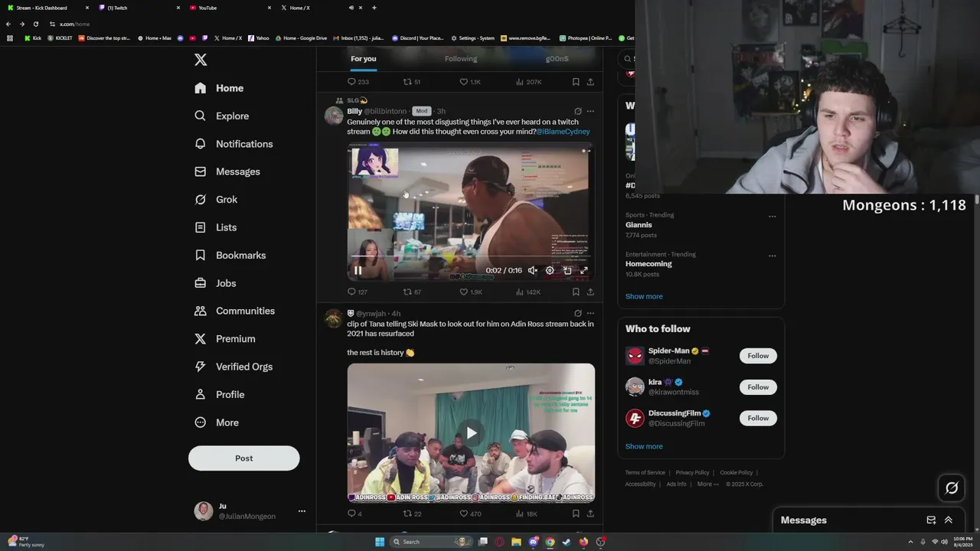The height and width of the screenshot is (551, 980).
Task: Open Grok action on Billy's post
Action: [x=578, y=111]
